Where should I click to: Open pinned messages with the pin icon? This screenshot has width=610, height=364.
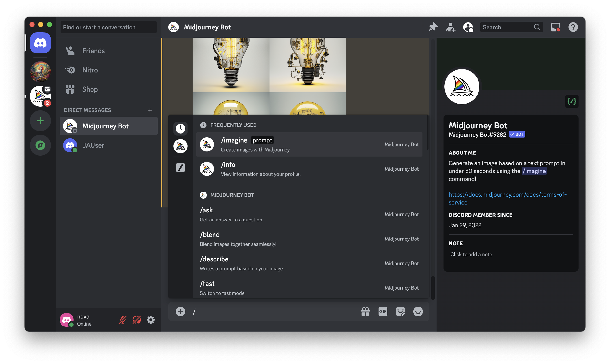pos(433,27)
